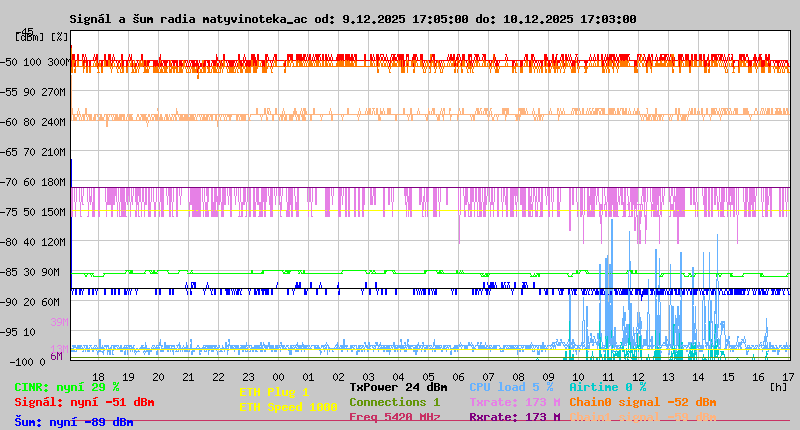Click the 11 hour tick on time axis

pyautogui.click(x=608, y=377)
